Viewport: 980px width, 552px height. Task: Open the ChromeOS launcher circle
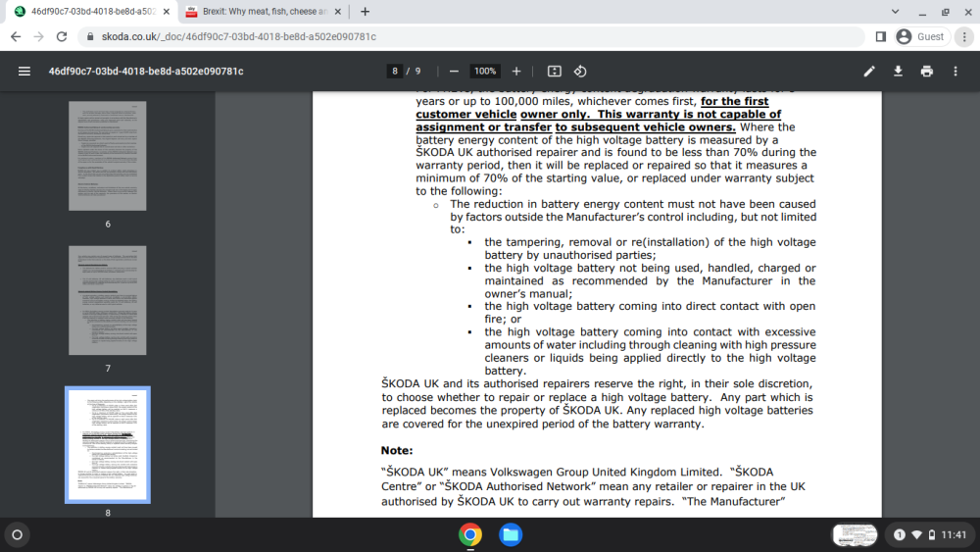(17, 534)
